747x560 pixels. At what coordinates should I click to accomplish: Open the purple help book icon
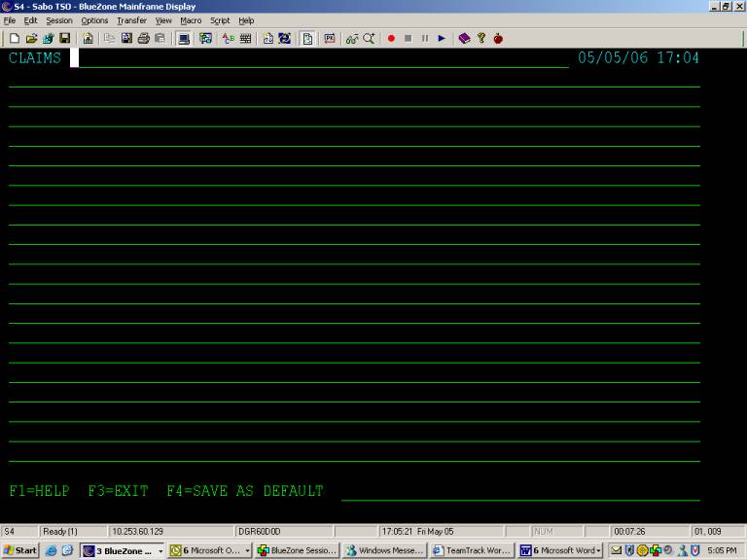click(x=465, y=39)
